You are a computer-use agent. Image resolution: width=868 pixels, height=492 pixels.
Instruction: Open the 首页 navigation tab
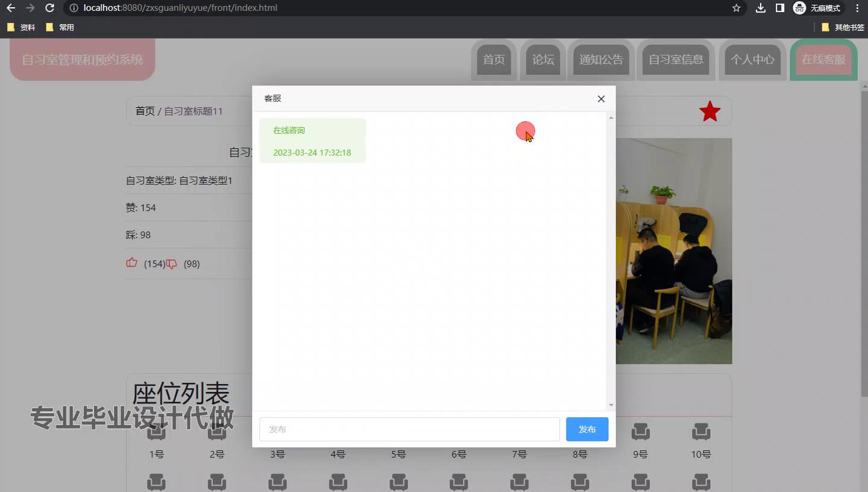[x=494, y=60]
